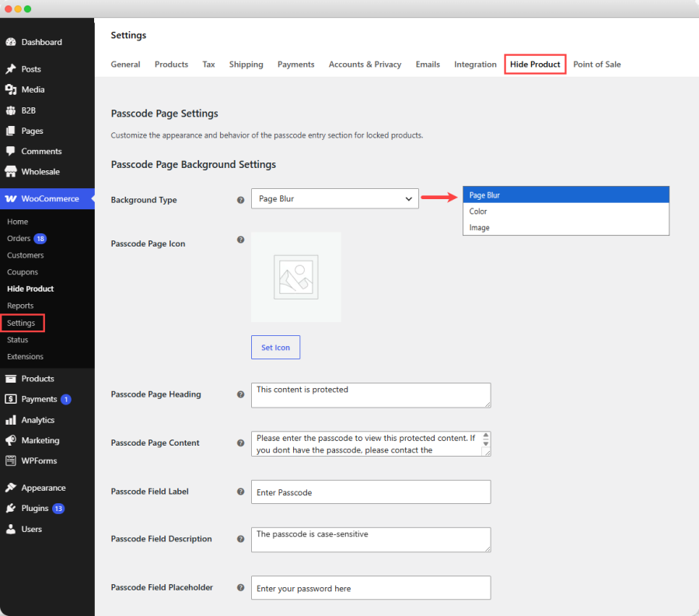Click the WPForms icon
This screenshot has height=616, width=699.
point(11,460)
